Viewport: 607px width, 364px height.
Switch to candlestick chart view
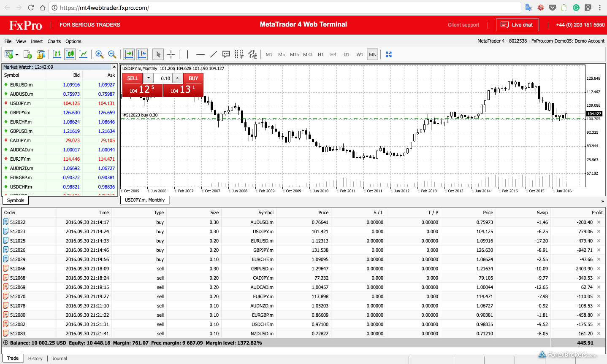(70, 54)
